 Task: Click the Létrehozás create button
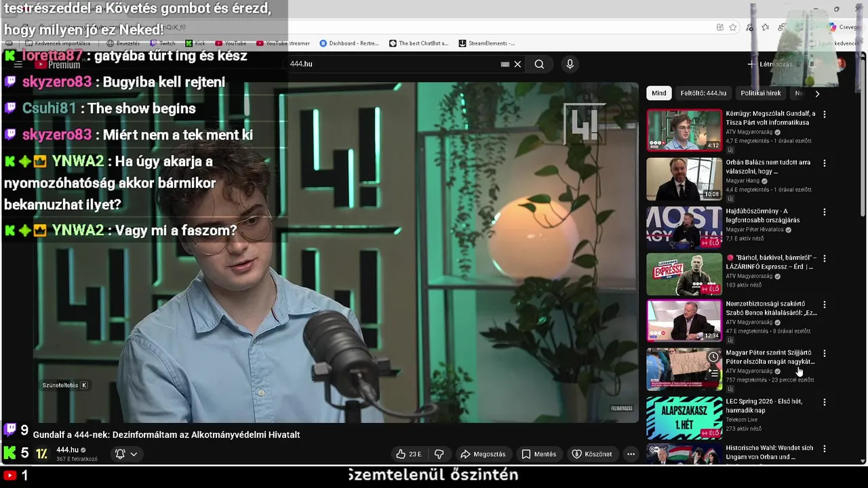click(770, 64)
